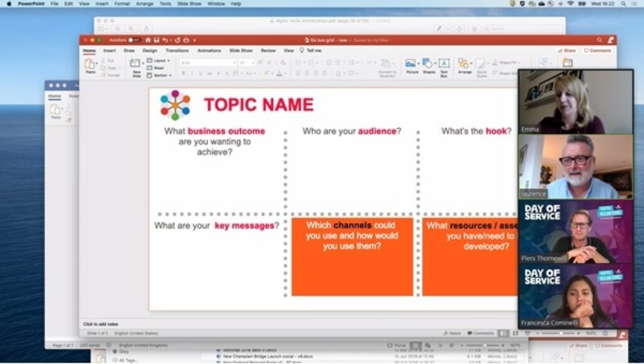Toggle Focus mode in the Word window
The image size is (644, 364).
click(397, 346)
